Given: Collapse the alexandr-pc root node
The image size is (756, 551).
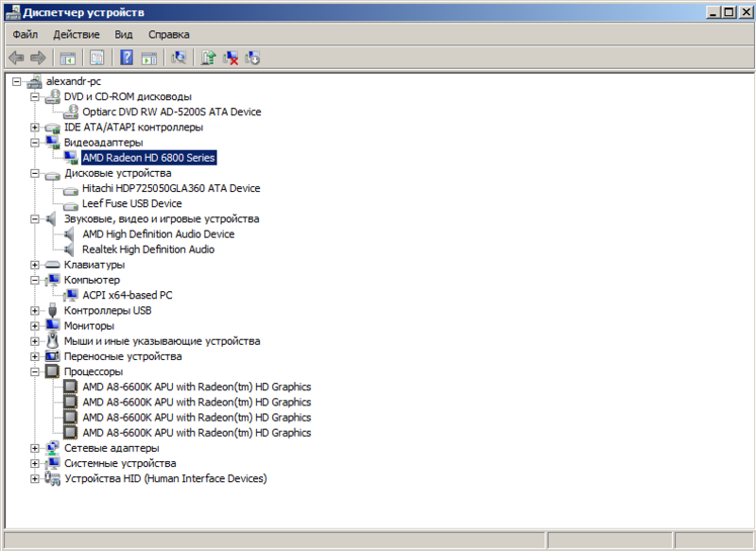Looking at the screenshot, I should [x=16, y=81].
